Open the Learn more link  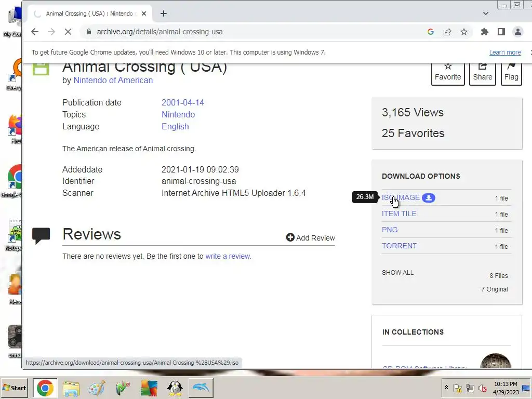click(505, 52)
